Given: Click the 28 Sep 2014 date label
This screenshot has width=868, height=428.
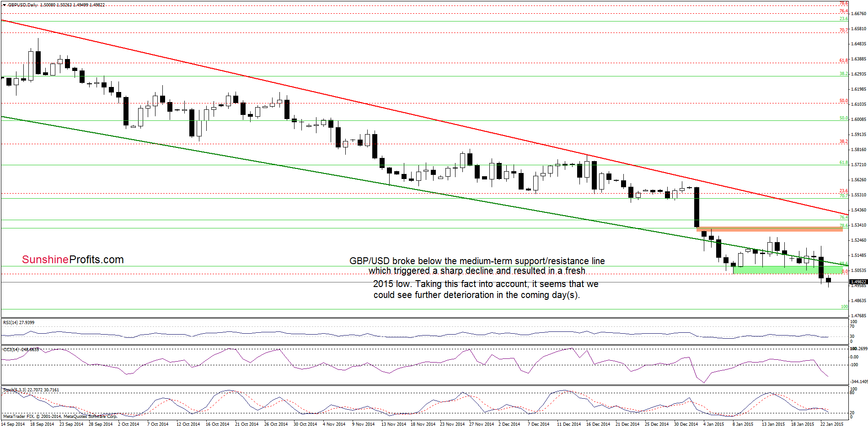Looking at the screenshot, I should point(101,424).
